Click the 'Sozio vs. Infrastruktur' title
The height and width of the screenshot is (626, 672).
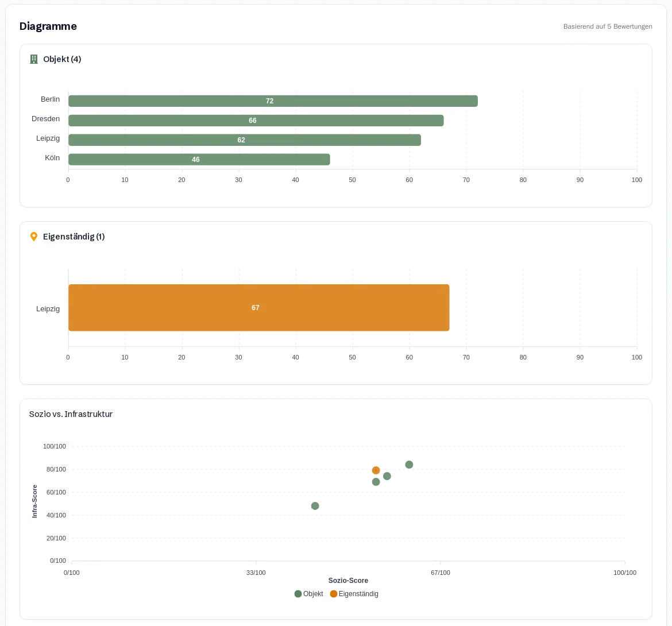pyautogui.click(x=71, y=414)
